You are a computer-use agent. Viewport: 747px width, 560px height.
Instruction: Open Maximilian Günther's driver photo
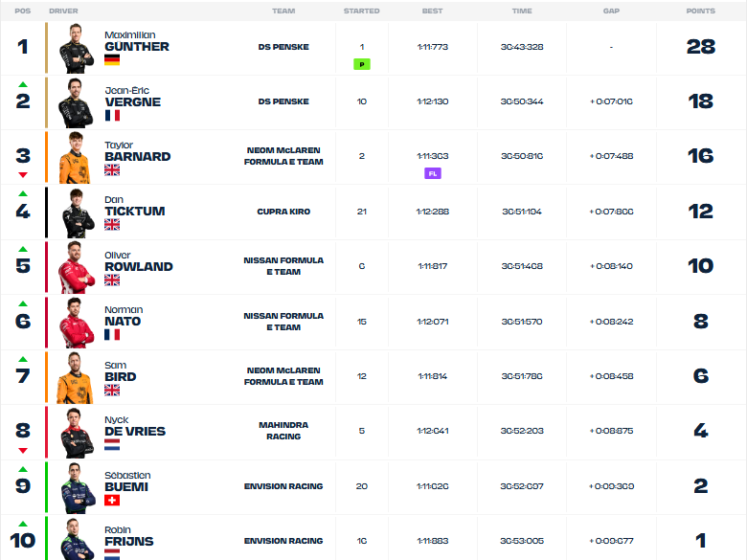pos(77,49)
